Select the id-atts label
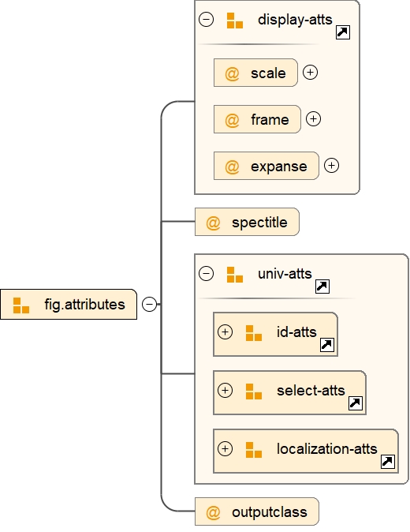Screen dimensions: 410x532 [x=296, y=332]
